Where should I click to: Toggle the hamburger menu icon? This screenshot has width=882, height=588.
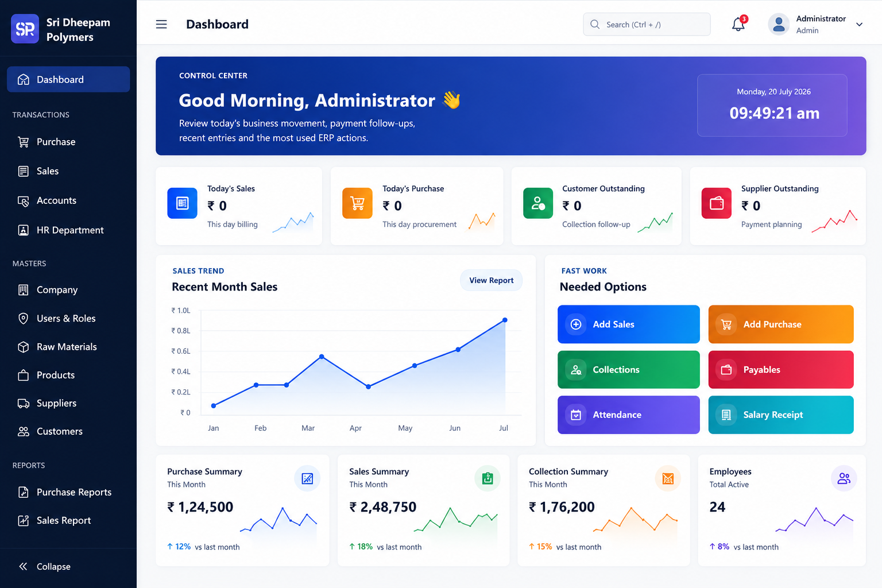pos(161,24)
